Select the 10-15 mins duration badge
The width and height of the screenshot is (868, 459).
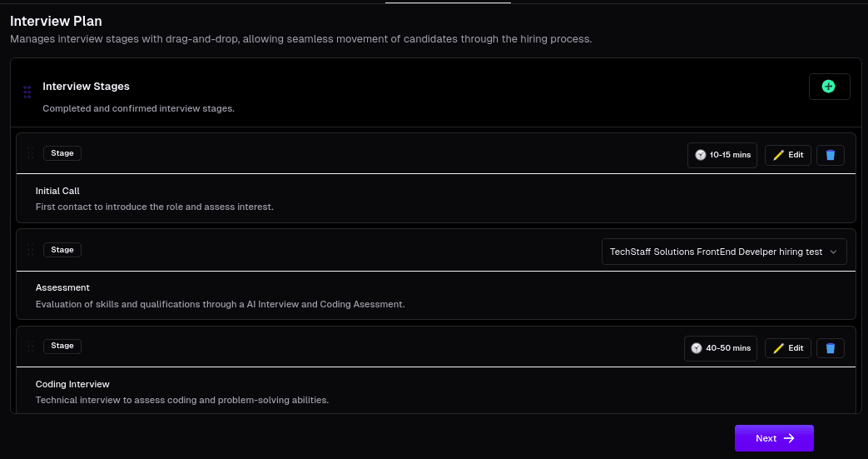[722, 155]
